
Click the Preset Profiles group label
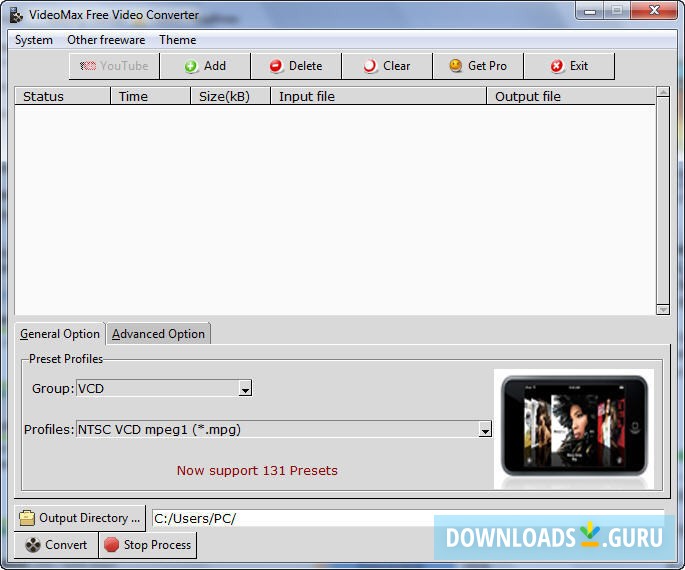point(66,359)
